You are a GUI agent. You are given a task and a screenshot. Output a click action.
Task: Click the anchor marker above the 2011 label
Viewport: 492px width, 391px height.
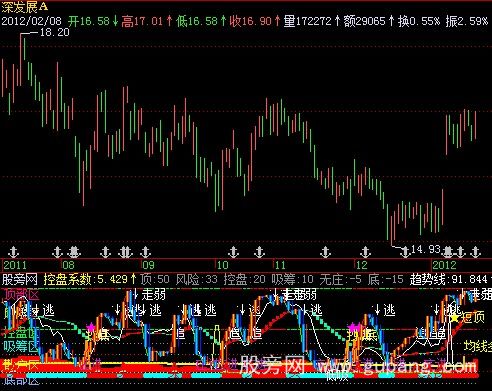pos(14,252)
